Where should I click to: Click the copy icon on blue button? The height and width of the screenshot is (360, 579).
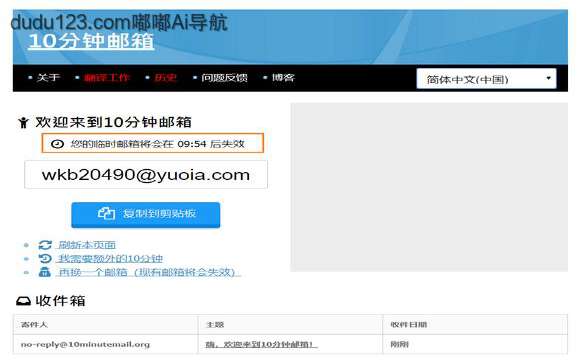(x=106, y=213)
